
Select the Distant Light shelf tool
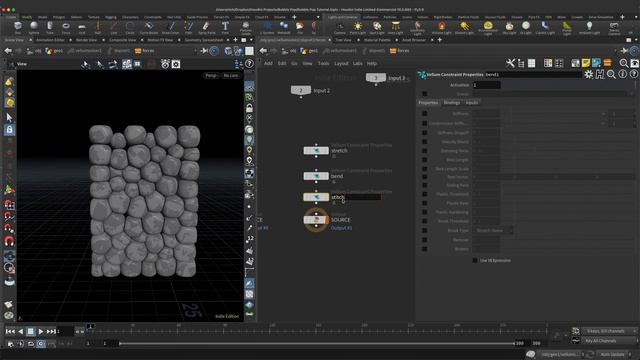pyautogui.click(x=464, y=28)
